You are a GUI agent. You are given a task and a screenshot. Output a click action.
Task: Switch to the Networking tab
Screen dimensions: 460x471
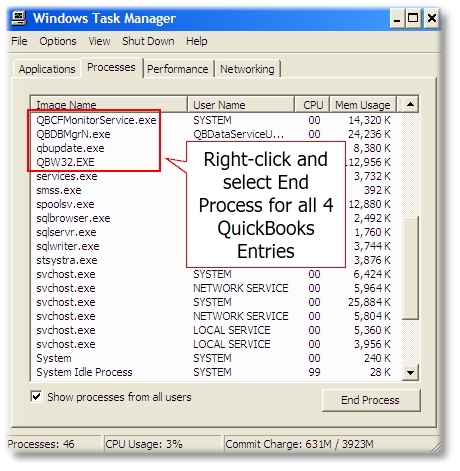(247, 69)
